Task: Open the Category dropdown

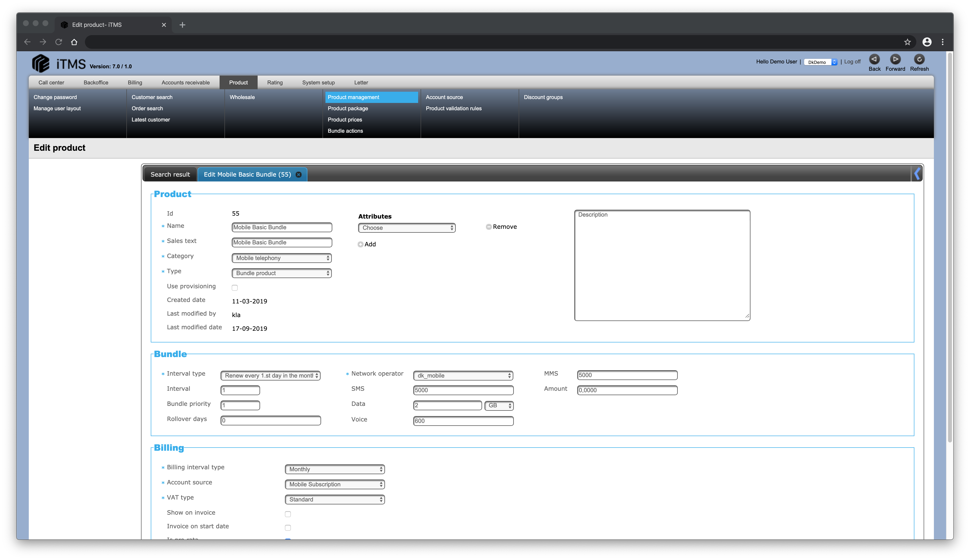Action: click(282, 258)
